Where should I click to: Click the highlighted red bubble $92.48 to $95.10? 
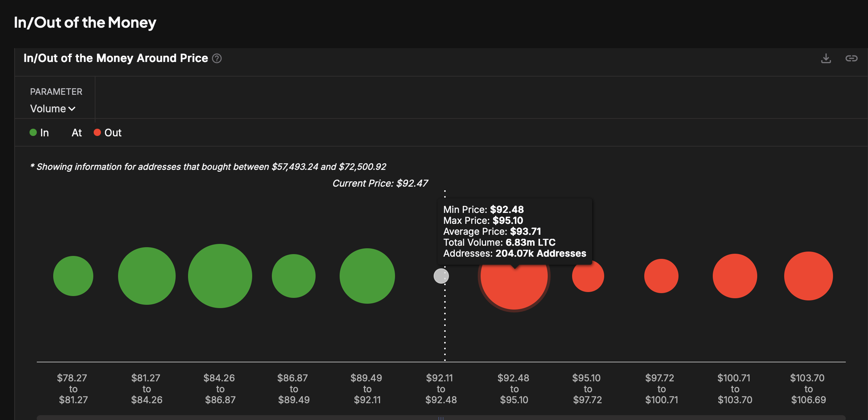pos(514,288)
